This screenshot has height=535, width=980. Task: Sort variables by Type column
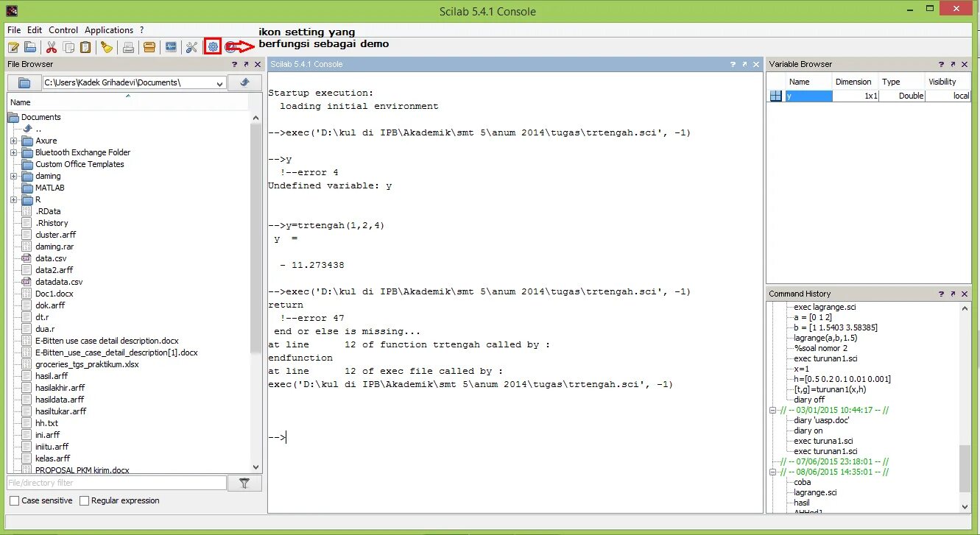point(902,82)
